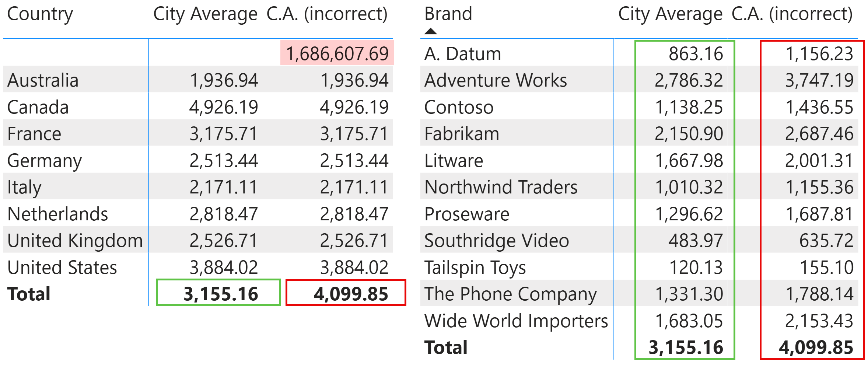
Task: Click the sort arrow under Brand header
Action: [430, 31]
